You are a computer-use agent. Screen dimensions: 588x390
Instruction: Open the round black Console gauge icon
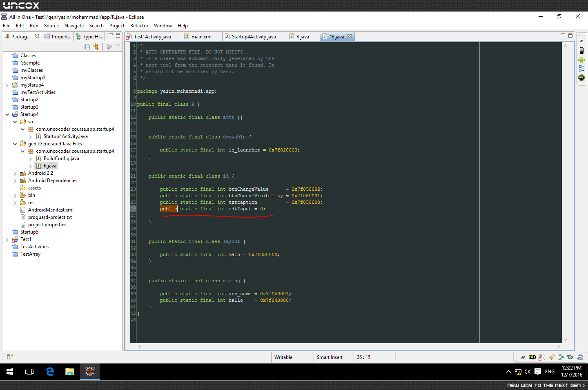click(581, 78)
